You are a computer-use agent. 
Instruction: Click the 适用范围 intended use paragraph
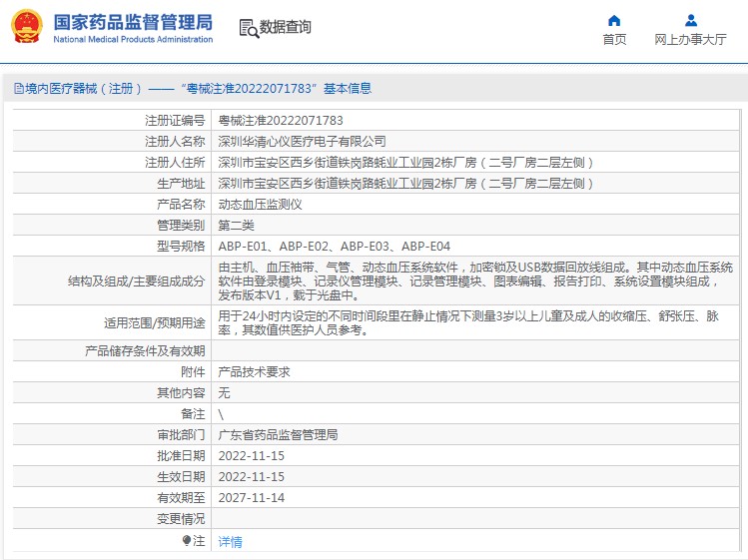coord(468,323)
